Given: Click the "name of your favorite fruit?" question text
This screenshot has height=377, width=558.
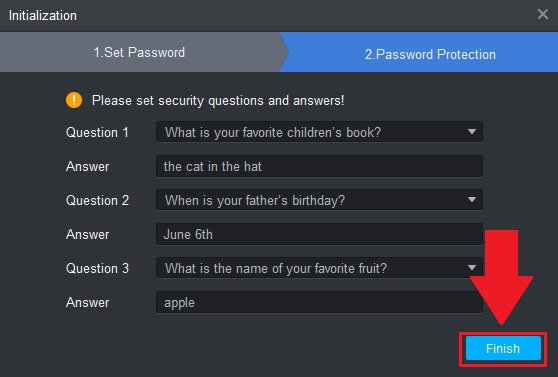Looking at the screenshot, I should (x=311, y=268).
